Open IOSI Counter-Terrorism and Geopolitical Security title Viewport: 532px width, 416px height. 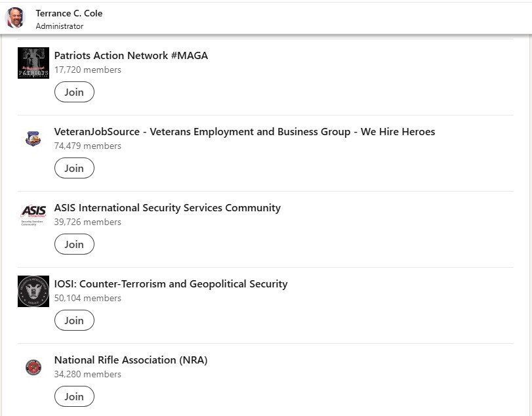[171, 283]
